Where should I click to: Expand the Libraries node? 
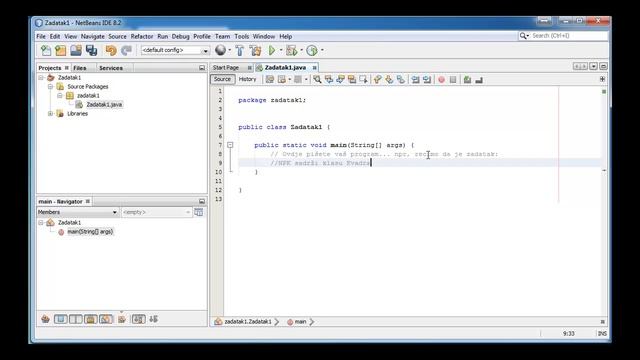(50, 113)
